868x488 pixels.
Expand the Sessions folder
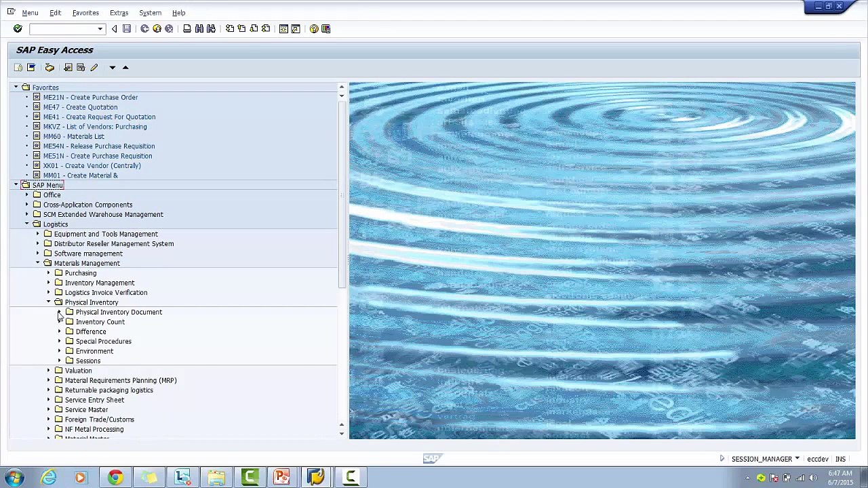click(60, 361)
